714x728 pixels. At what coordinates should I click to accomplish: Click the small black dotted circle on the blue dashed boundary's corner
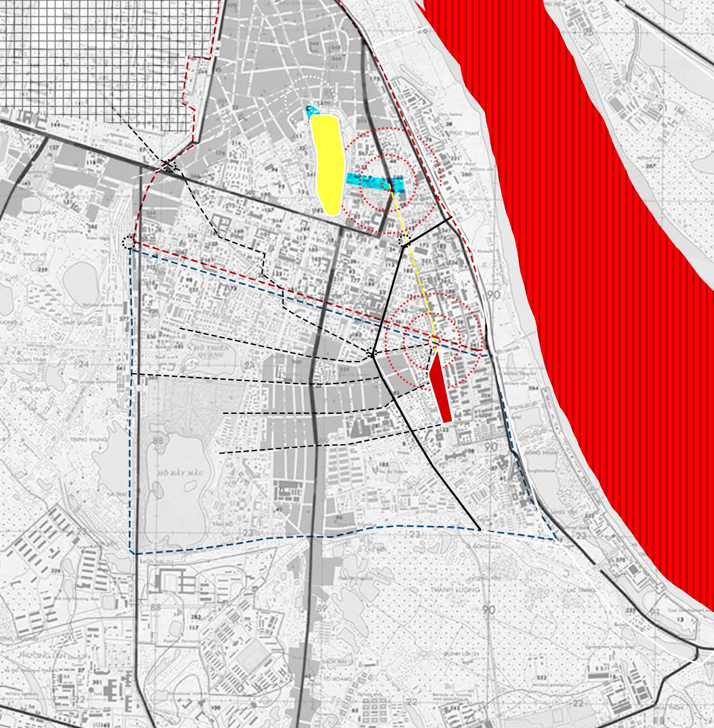coord(128,243)
